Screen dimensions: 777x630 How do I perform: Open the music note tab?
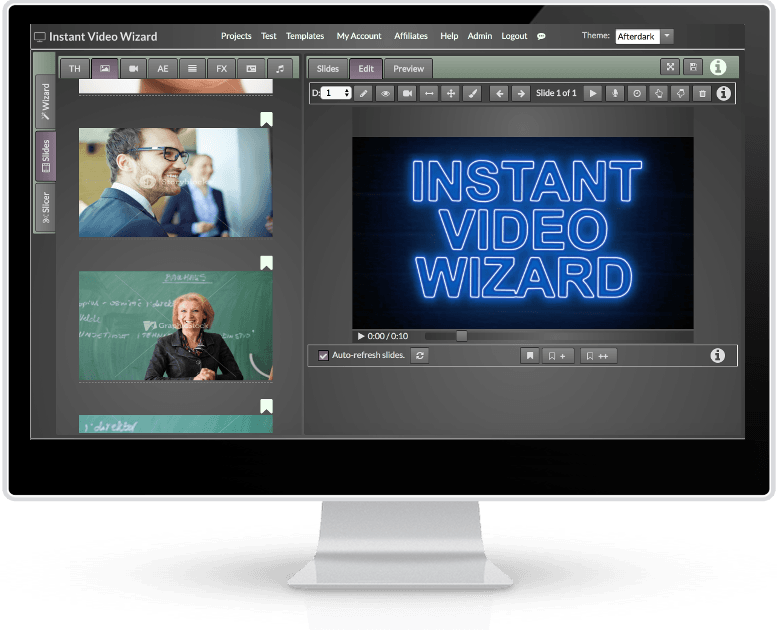pos(280,68)
